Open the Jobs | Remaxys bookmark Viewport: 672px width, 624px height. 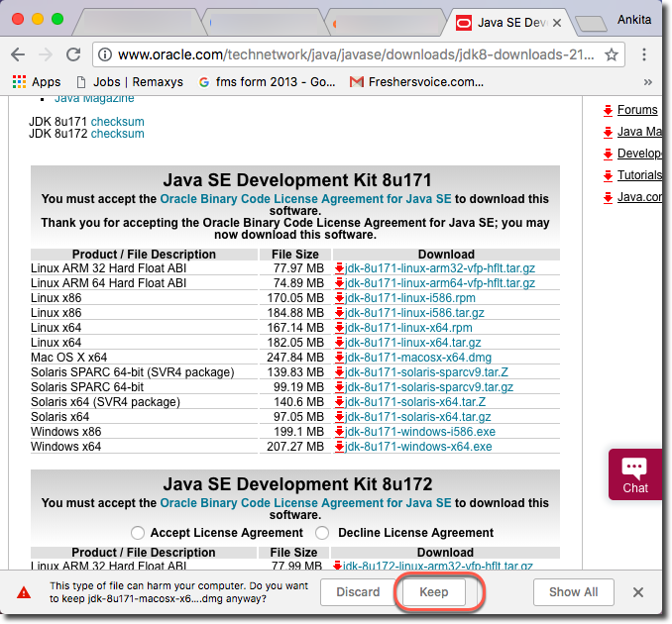(x=130, y=82)
